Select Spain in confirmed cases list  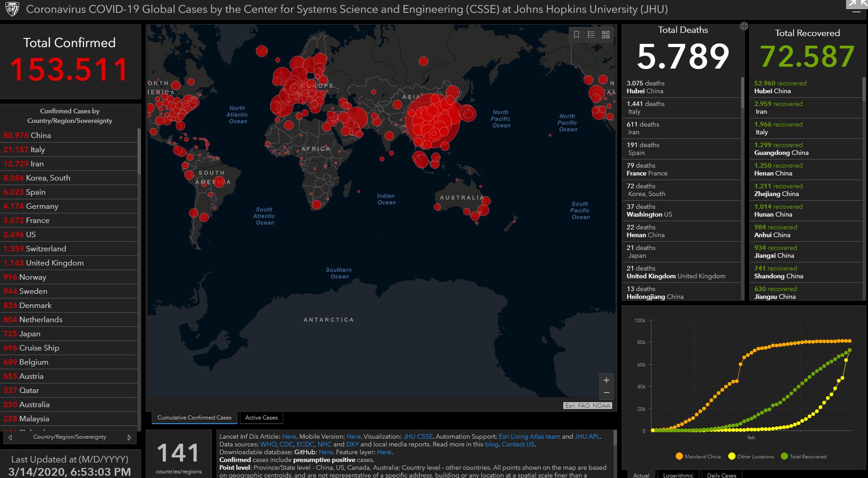click(x=69, y=192)
